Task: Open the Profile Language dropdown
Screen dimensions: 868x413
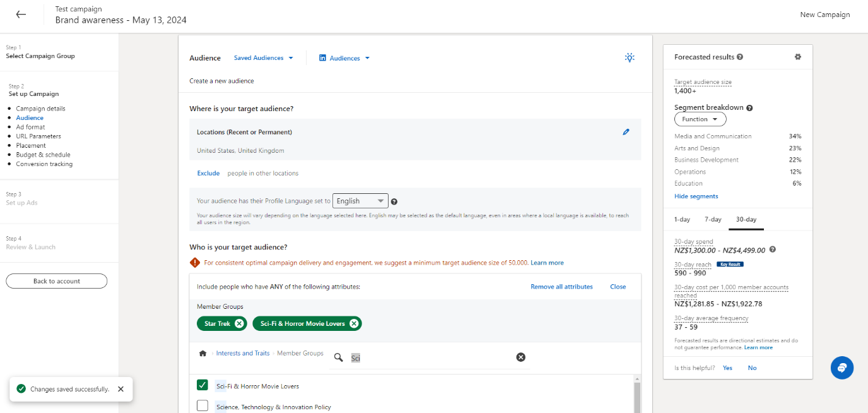Action: coord(360,201)
